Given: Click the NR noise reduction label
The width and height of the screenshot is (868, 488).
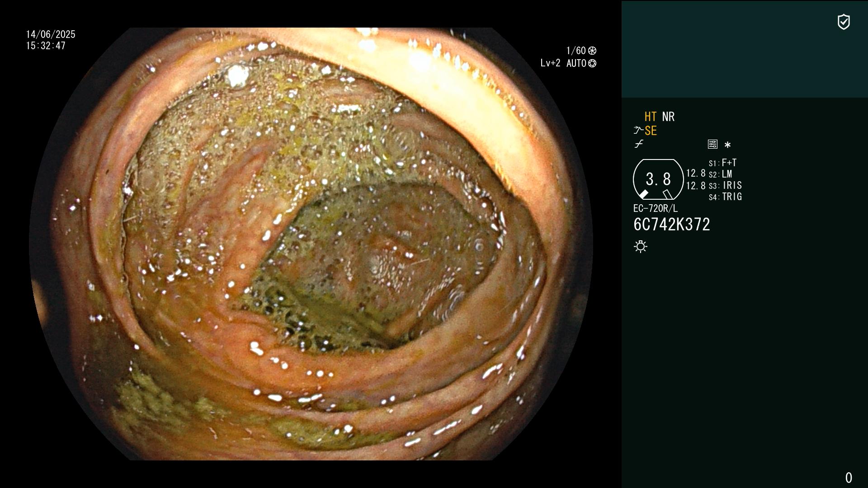Looking at the screenshot, I should pyautogui.click(x=668, y=117).
